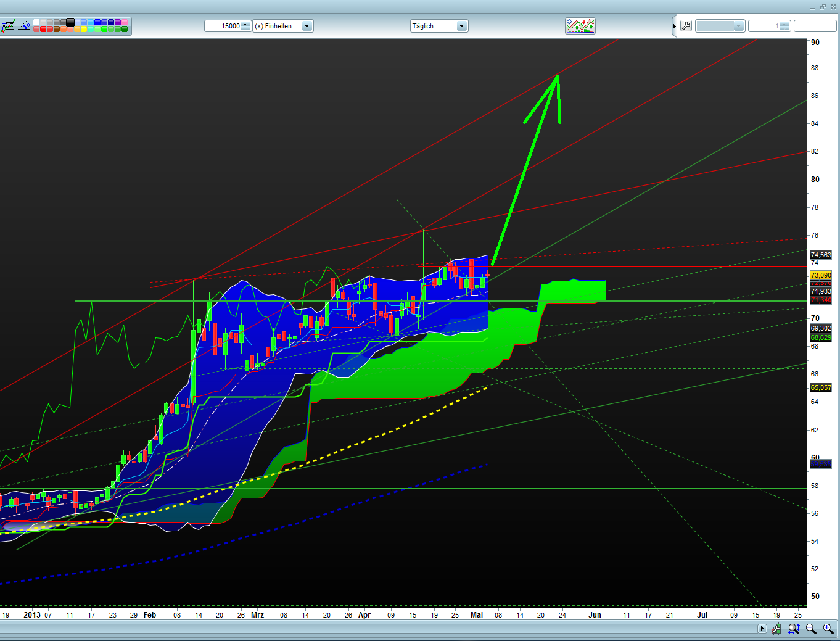Click the empty text field at far right
This screenshot has width=840, height=641.
point(814,26)
